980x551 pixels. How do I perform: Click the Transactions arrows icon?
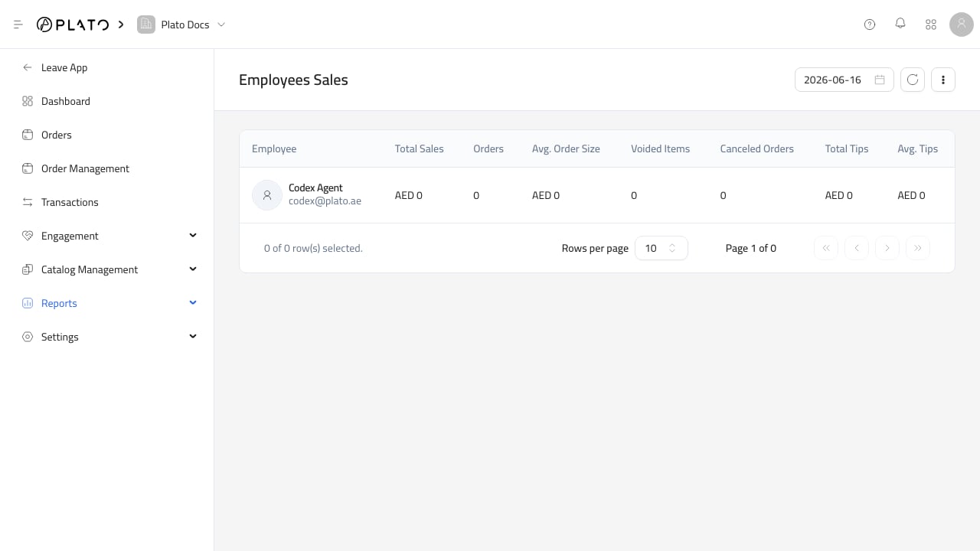[28, 202]
